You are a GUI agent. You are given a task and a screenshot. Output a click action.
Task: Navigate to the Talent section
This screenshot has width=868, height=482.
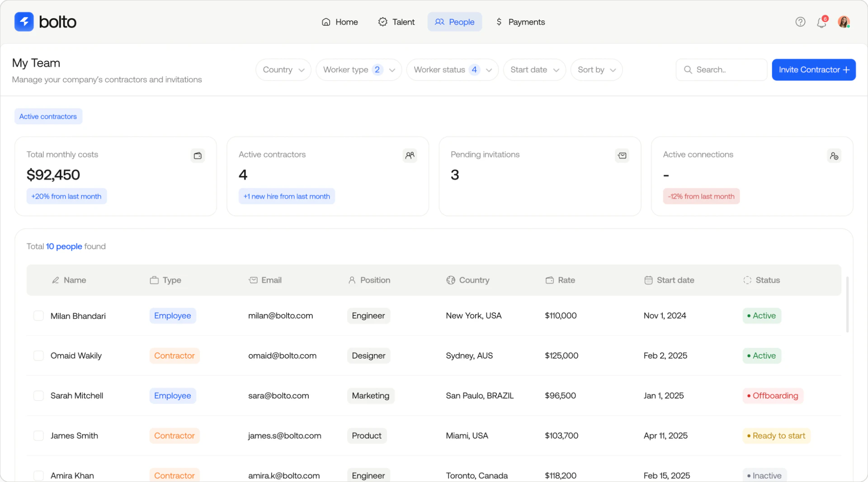pyautogui.click(x=396, y=22)
